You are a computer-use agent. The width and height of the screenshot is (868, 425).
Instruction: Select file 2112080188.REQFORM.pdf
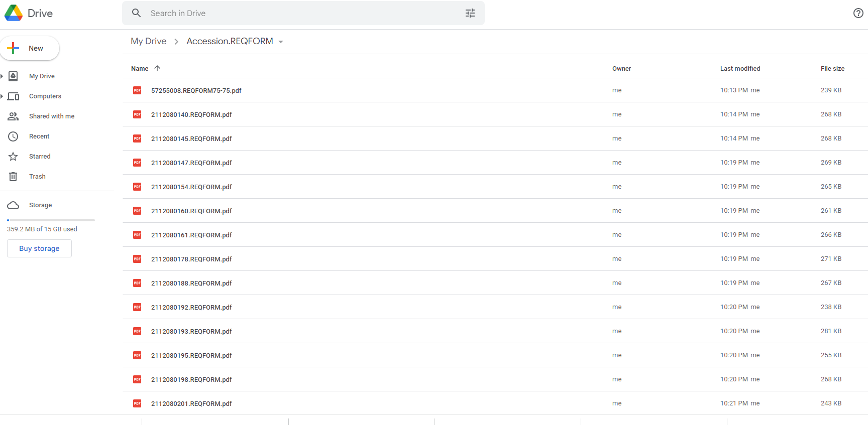[495, 283]
